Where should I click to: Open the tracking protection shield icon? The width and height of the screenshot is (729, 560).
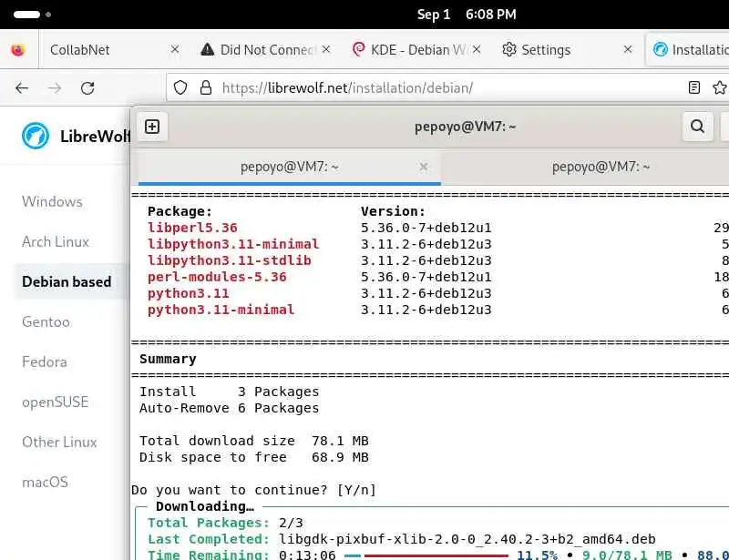pyautogui.click(x=180, y=87)
